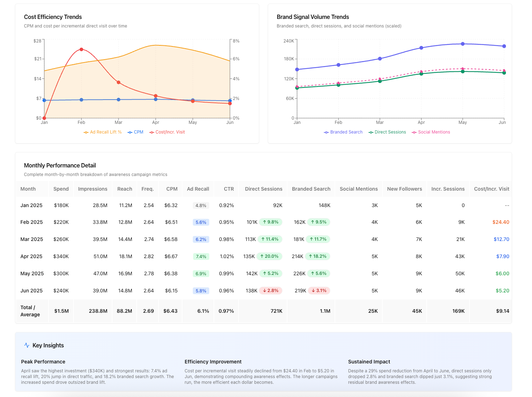532x397 pixels.
Task: Sort table by the Spend column
Action: (x=61, y=189)
